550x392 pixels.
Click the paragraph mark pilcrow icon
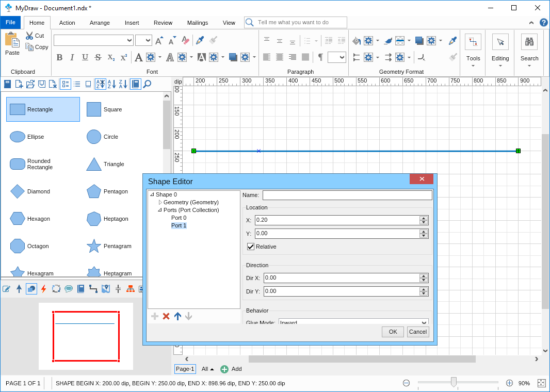[x=320, y=57]
